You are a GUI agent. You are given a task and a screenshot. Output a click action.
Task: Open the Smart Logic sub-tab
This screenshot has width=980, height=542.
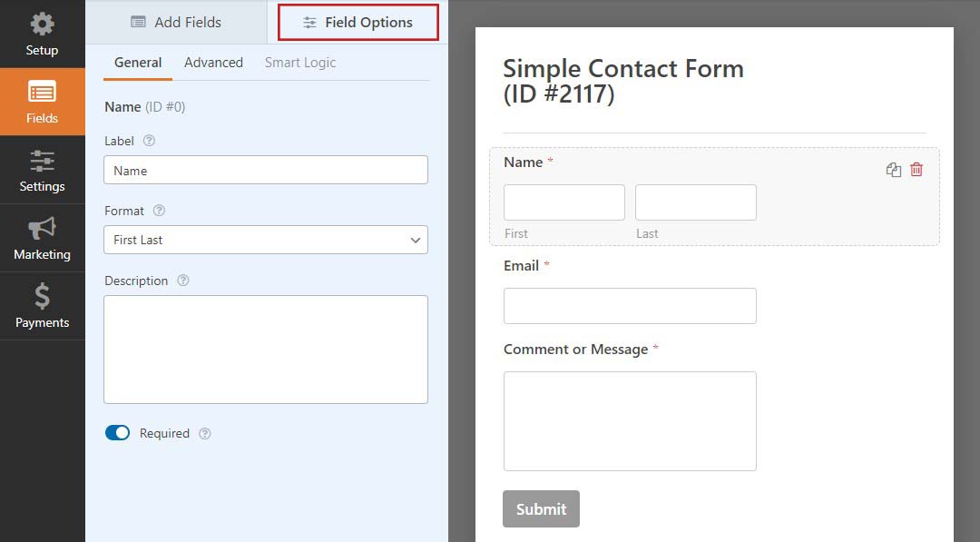coord(300,63)
